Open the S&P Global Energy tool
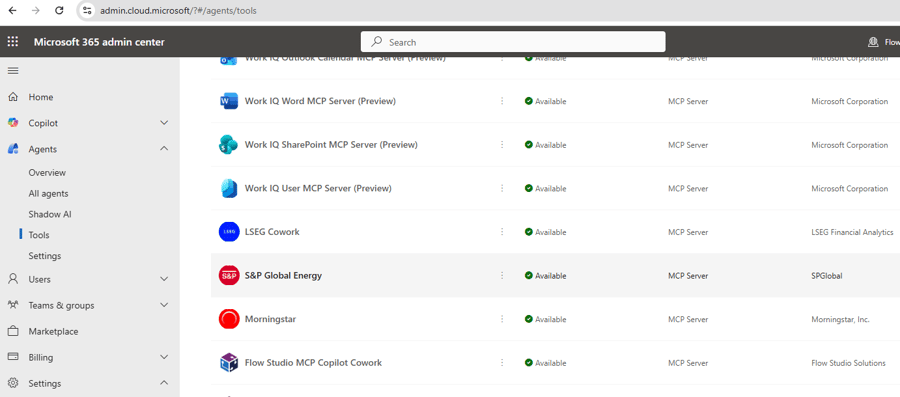The image size is (900, 397). 284,275
